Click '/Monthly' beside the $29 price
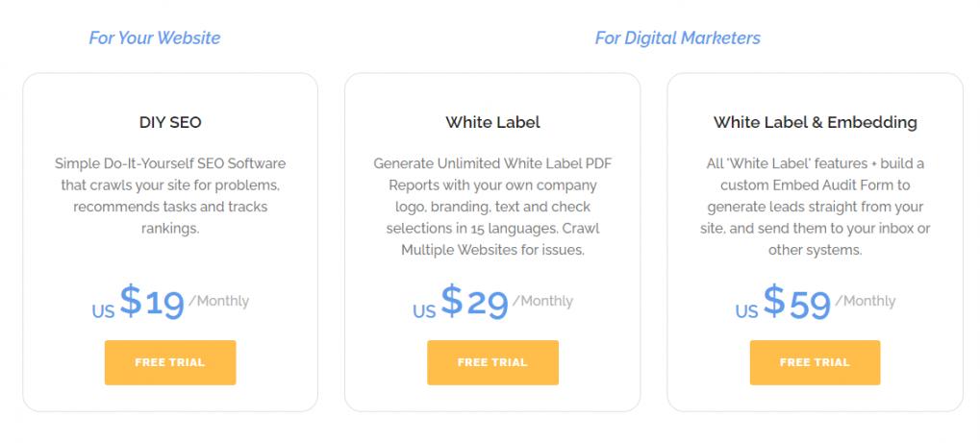 [541, 301]
